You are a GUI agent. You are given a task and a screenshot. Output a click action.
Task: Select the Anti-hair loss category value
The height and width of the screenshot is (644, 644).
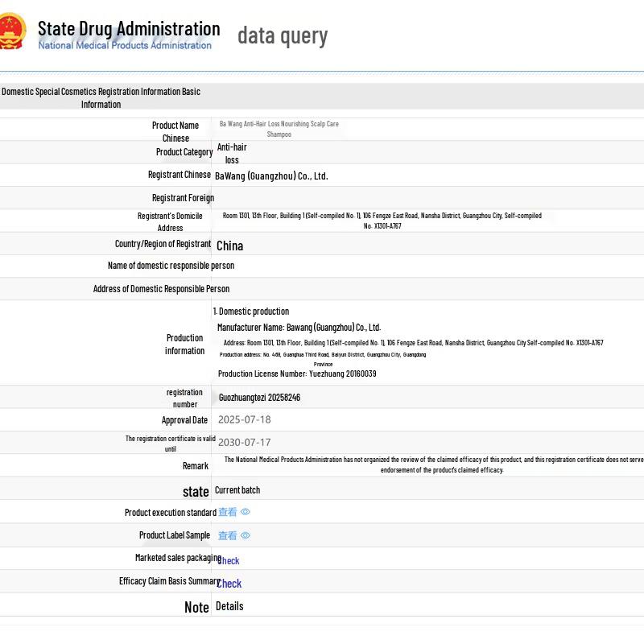(x=232, y=153)
